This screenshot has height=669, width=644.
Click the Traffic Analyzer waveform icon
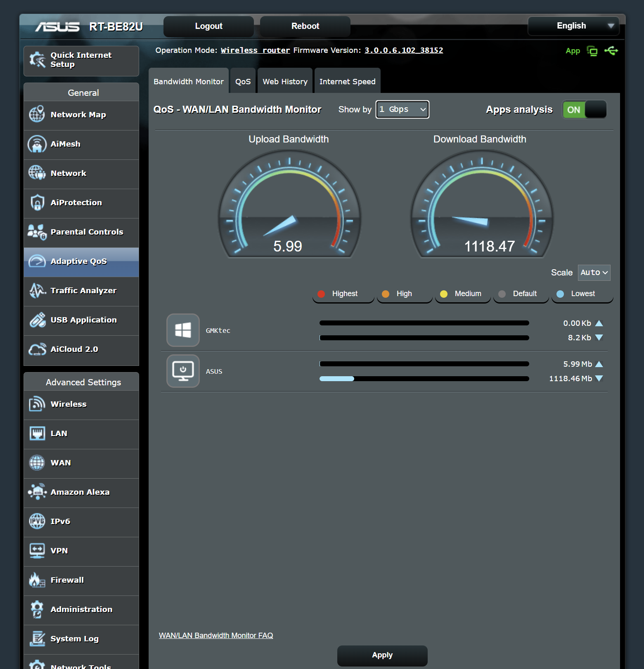coord(37,290)
